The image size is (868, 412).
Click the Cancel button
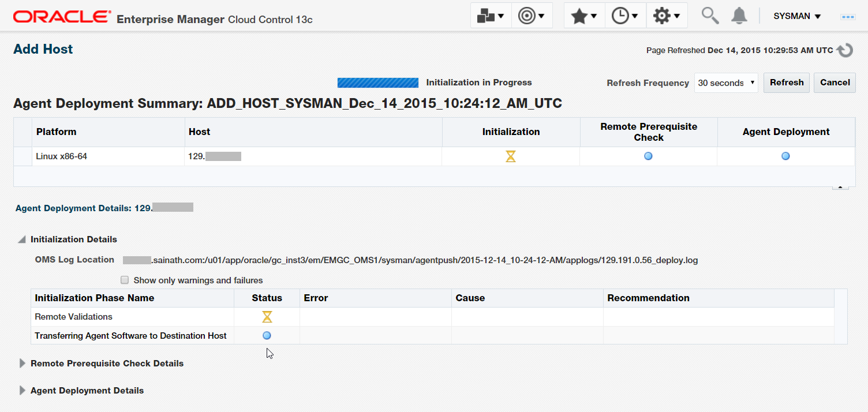pyautogui.click(x=835, y=83)
